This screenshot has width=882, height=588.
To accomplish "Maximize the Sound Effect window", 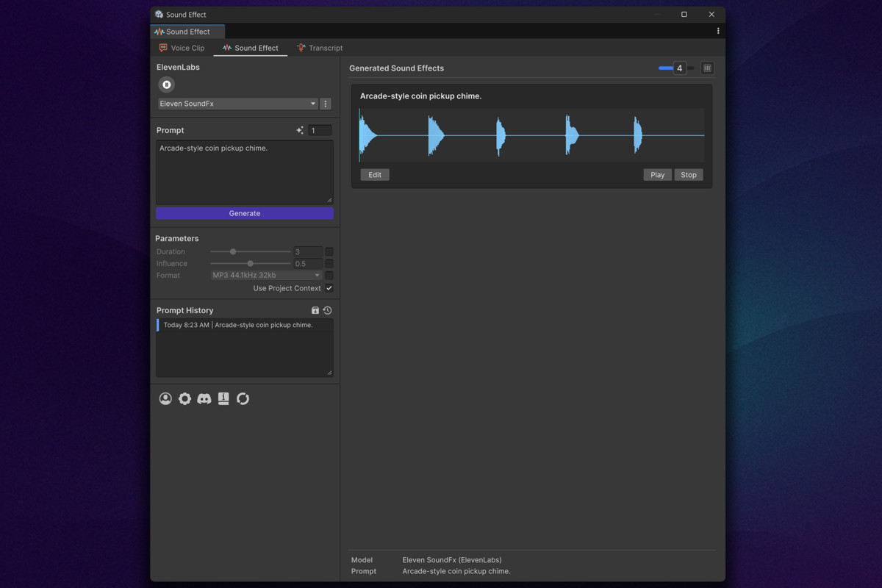I will (x=684, y=14).
